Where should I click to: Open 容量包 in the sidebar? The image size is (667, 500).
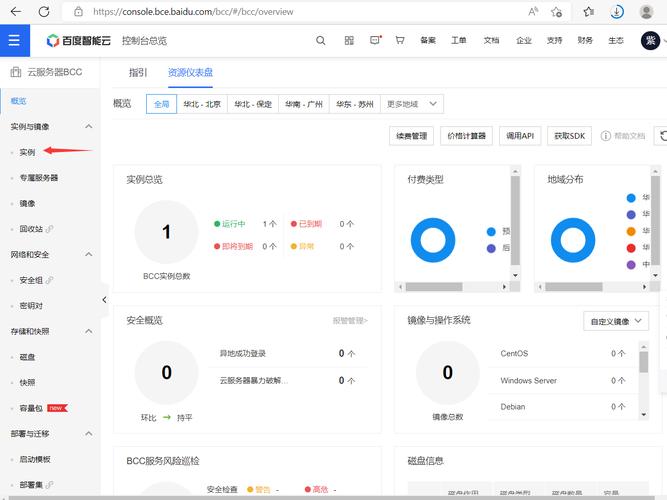(x=31, y=408)
